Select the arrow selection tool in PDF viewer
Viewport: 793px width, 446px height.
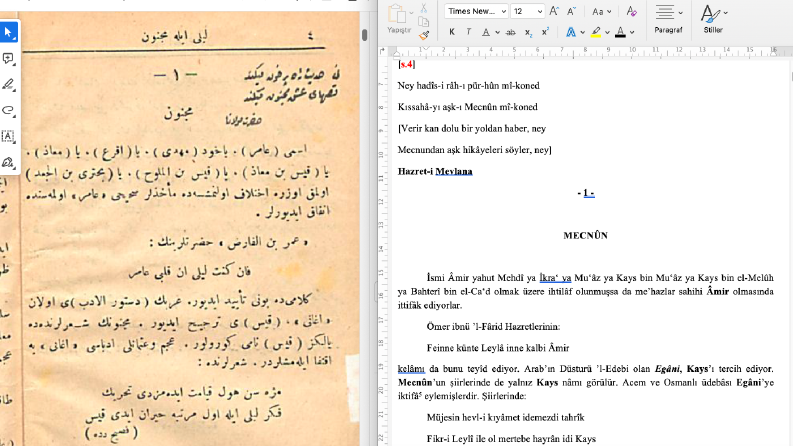click(8, 33)
